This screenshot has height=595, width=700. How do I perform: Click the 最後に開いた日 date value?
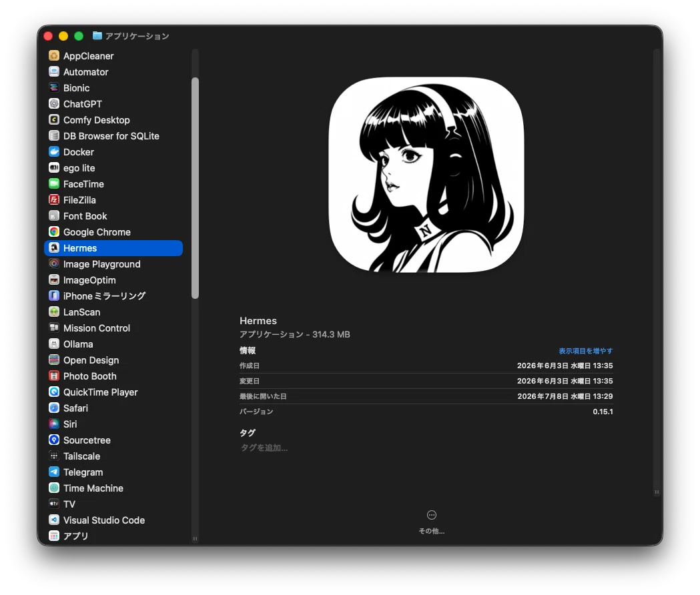(x=565, y=396)
